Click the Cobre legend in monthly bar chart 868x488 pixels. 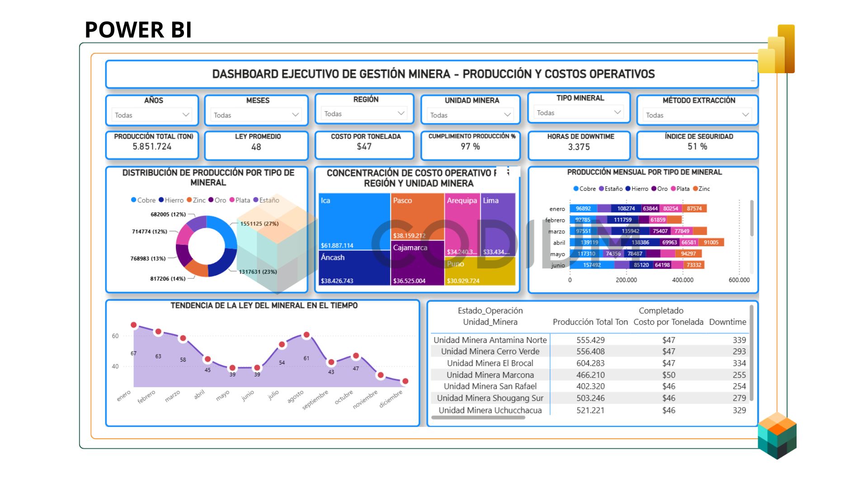pyautogui.click(x=585, y=188)
